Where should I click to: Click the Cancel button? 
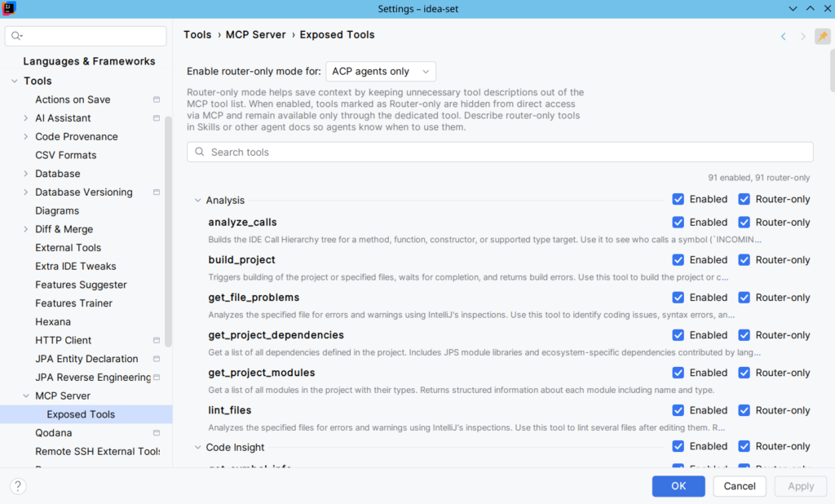click(739, 486)
